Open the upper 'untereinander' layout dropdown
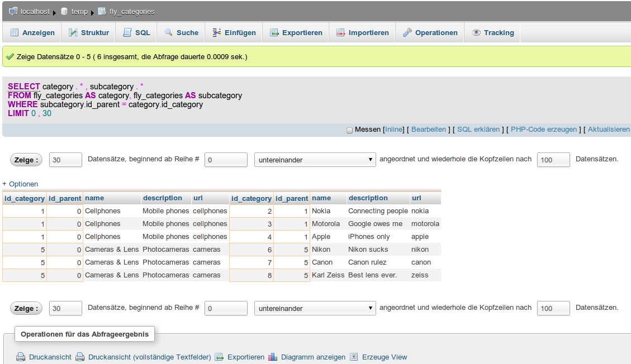Viewport: 631px width, 364px height. (315, 160)
